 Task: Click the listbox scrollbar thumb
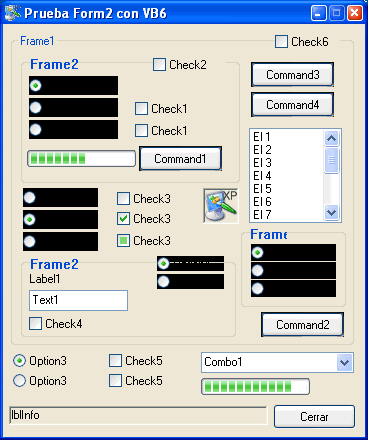[331, 160]
